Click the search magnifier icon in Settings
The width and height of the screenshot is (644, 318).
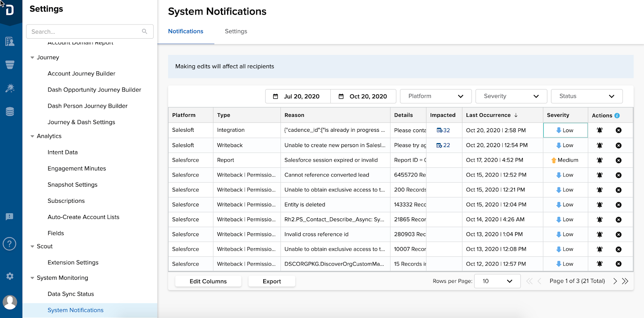144,31
